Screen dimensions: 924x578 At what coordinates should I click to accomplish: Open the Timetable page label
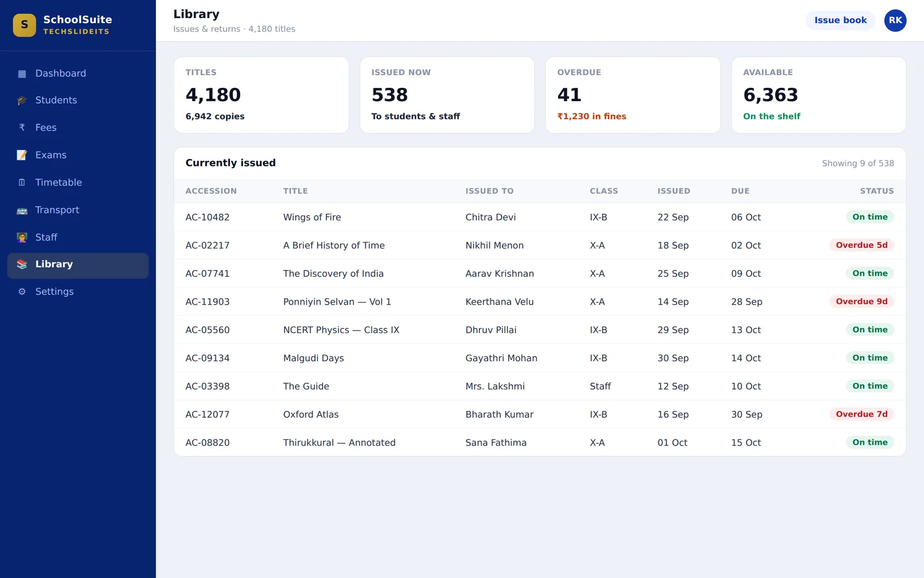pos(58,182)
